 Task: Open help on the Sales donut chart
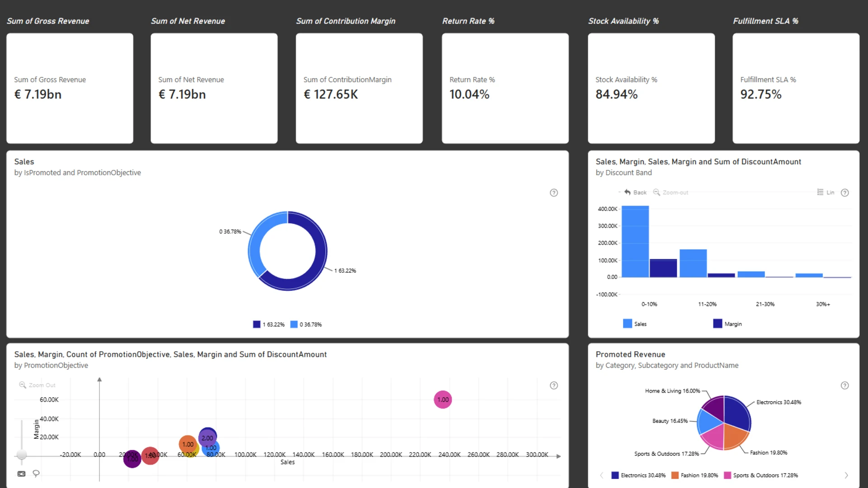(554, 192)
